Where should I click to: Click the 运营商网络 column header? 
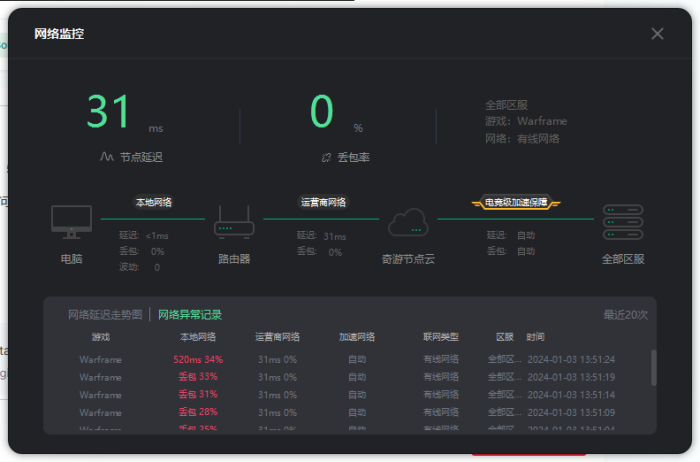(277, 337)
